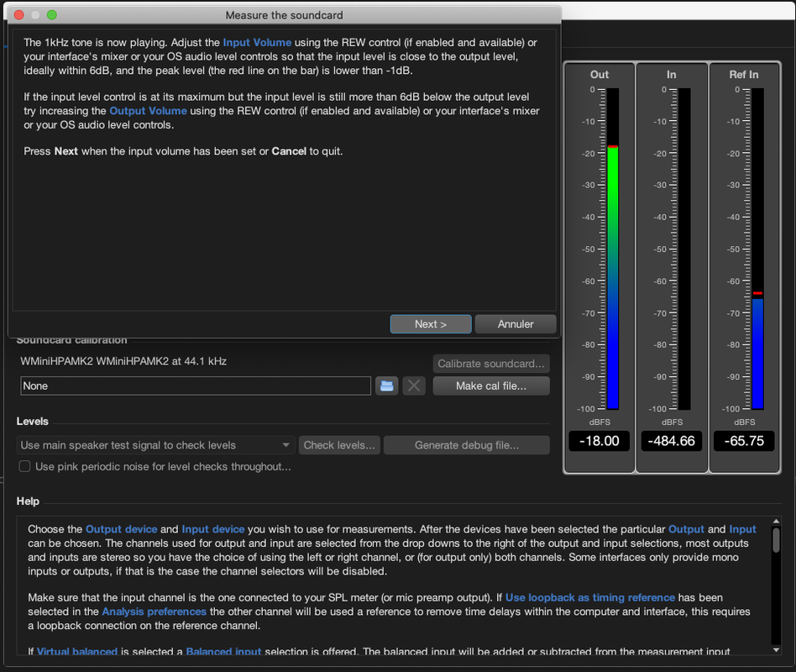Screen dimensions: 796x672
Task: Follow the Output link at Help line end
Action: [686, 529]
